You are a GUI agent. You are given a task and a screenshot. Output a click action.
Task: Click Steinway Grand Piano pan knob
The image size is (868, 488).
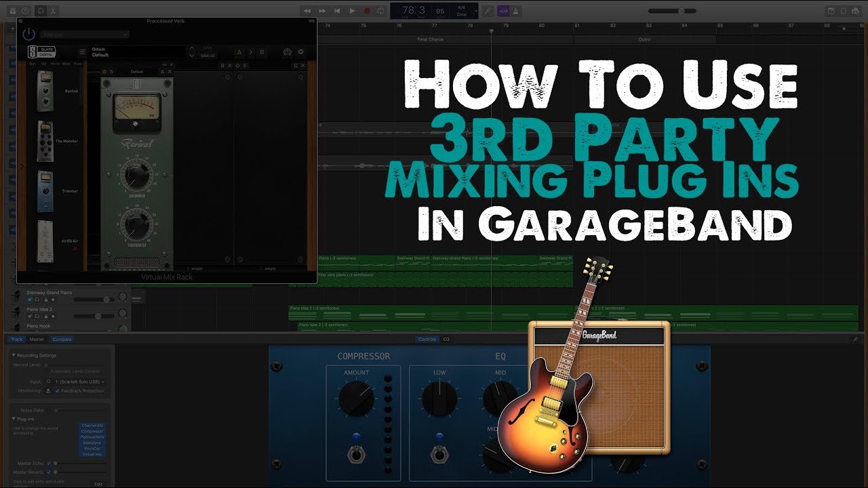(x=123, y=297)
